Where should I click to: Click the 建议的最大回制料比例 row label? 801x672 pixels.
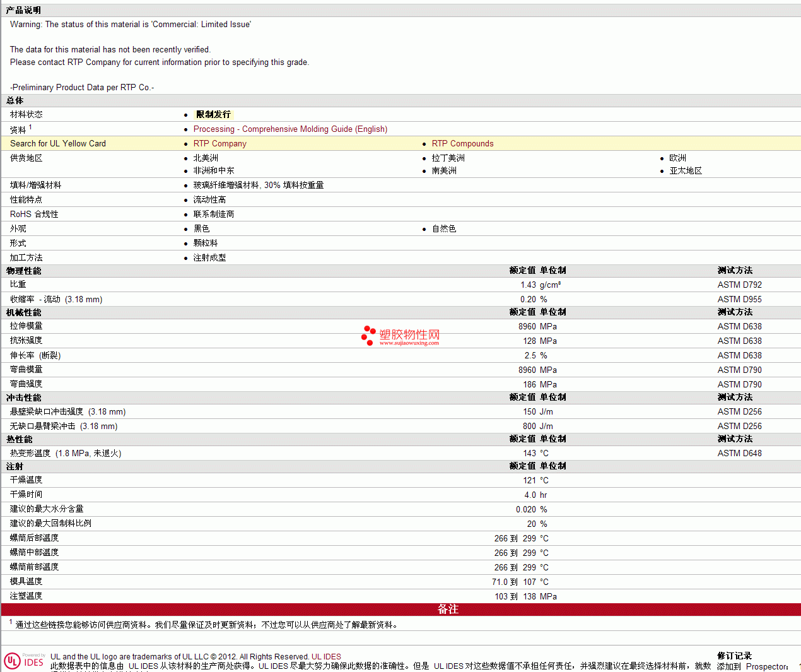[50, 524]
